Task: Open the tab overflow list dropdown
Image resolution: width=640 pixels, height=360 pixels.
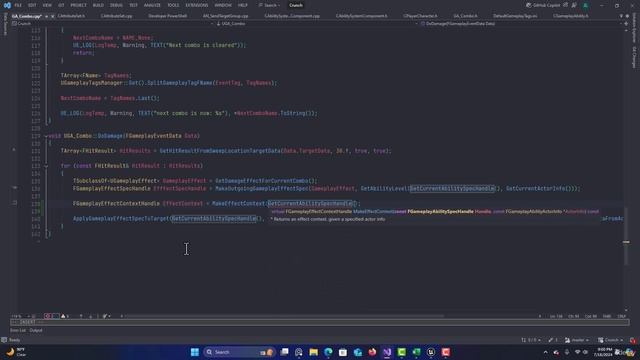Action: click(621, 16)
